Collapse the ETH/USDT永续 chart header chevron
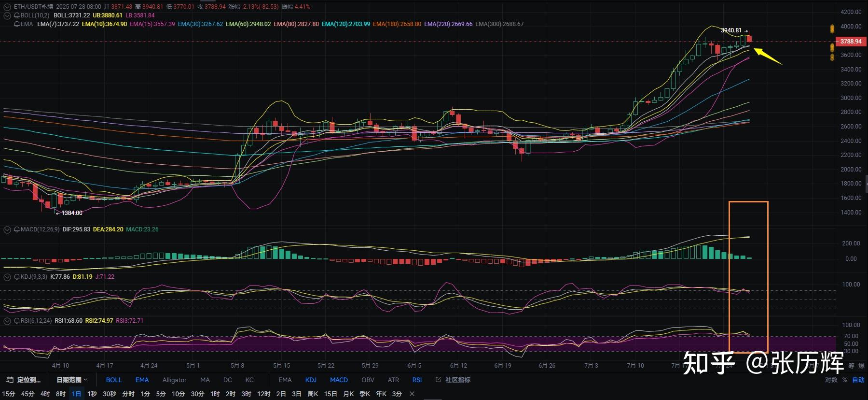Screen dimensions: 868x400 pyautogui.click(x=7, y=7)
